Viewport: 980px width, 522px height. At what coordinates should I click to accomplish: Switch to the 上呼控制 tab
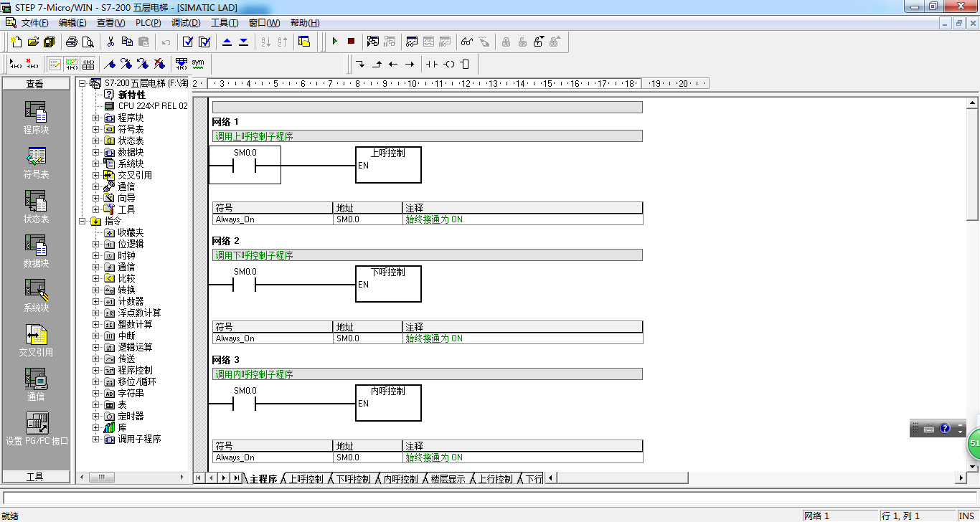(306, 479)
